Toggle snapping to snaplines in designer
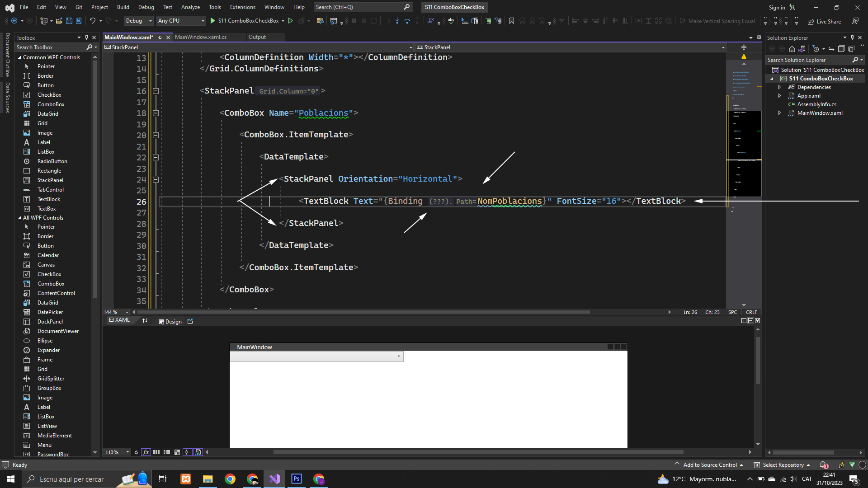The image size is (868, 488). tap(187, 452)
